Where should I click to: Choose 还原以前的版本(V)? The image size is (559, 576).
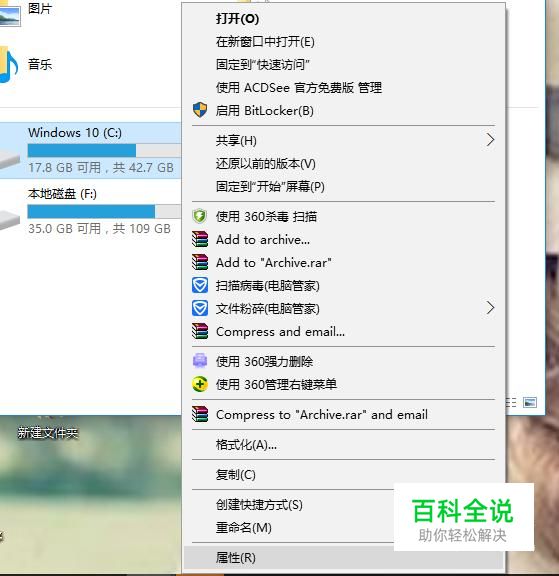[x=344, y=163]
